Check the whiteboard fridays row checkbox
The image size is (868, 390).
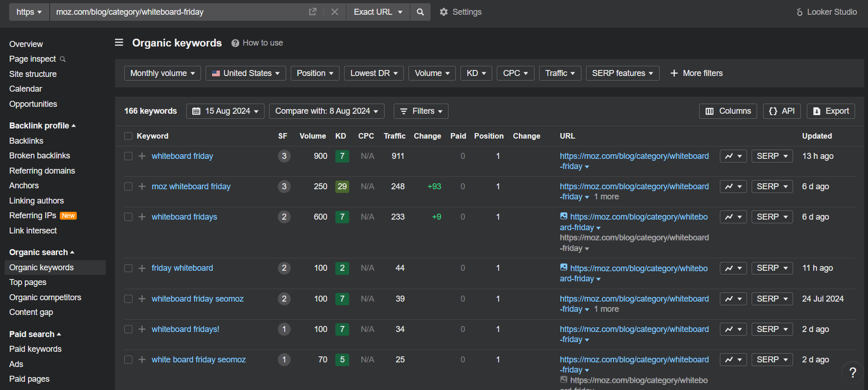(128, 217)
